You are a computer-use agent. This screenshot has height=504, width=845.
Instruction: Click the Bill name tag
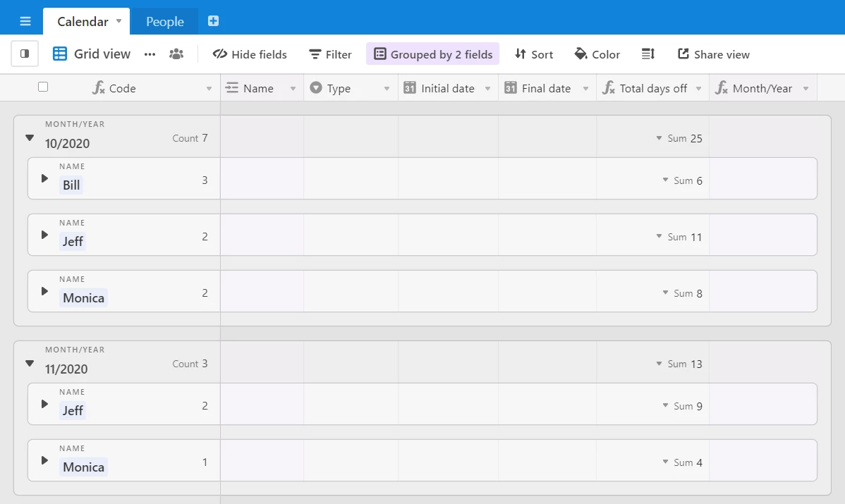71,185
